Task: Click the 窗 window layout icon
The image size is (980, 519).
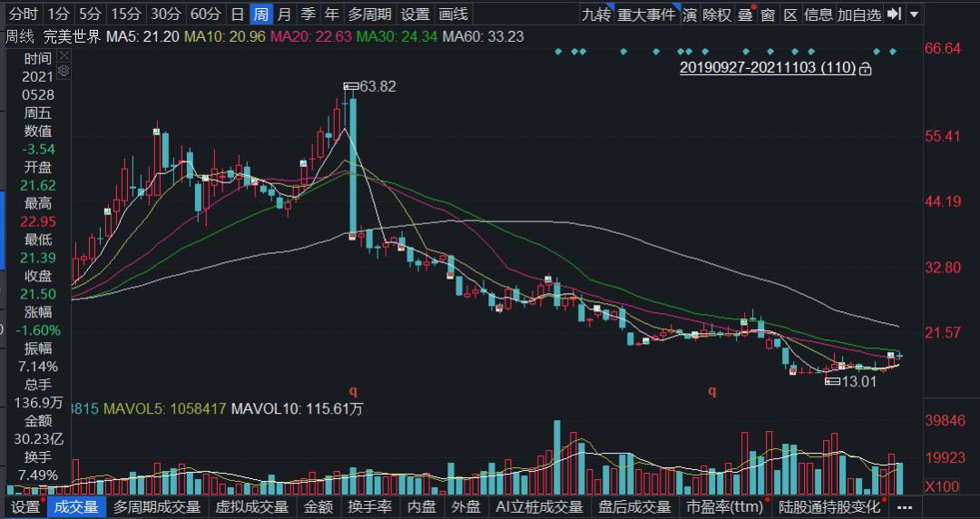Action: 769,14
